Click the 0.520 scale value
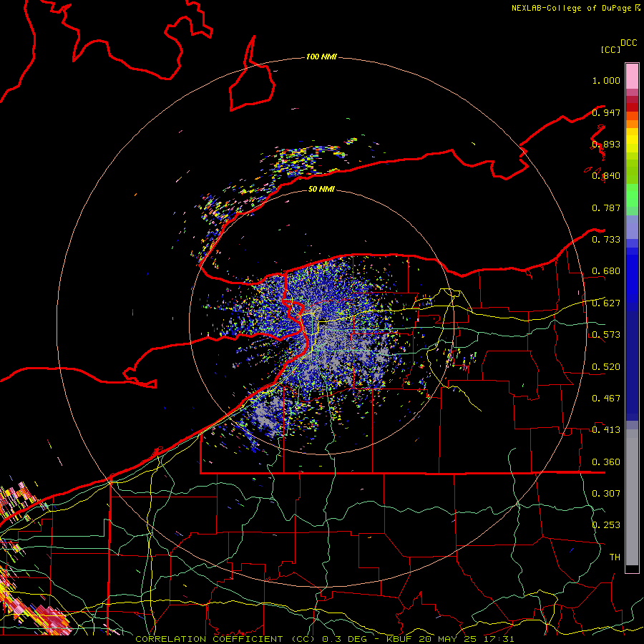Image resolution: width=644 pixels, height=644 pixels. 606,367
